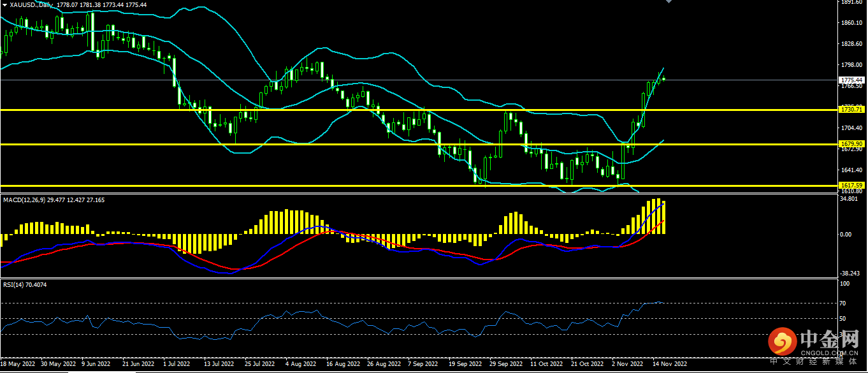This screenshot has width=868, height=373.
Task: Click the 4 Aug 2022 date label
Action: pyautogui.click(x=301, y=364)
